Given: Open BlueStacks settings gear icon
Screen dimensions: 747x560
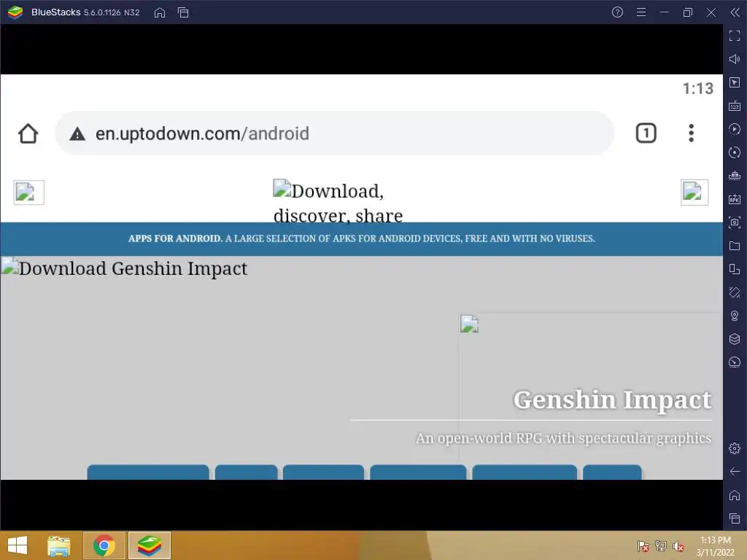Looking at the screenshot, I should [x=734, y=448].
